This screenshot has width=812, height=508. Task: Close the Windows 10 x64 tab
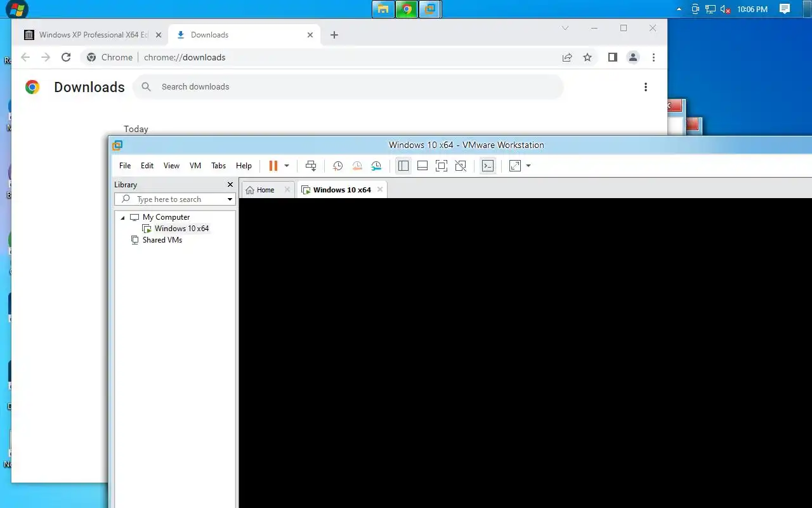[x=380, y=189]
